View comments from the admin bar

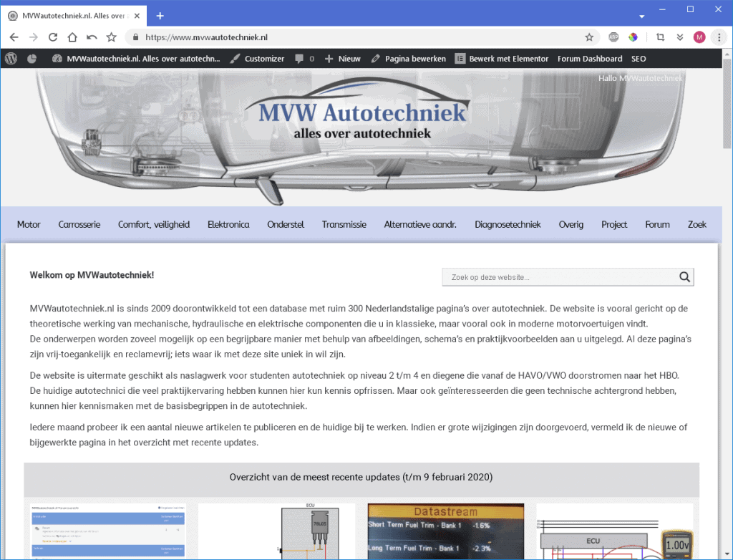pos(304,59)
